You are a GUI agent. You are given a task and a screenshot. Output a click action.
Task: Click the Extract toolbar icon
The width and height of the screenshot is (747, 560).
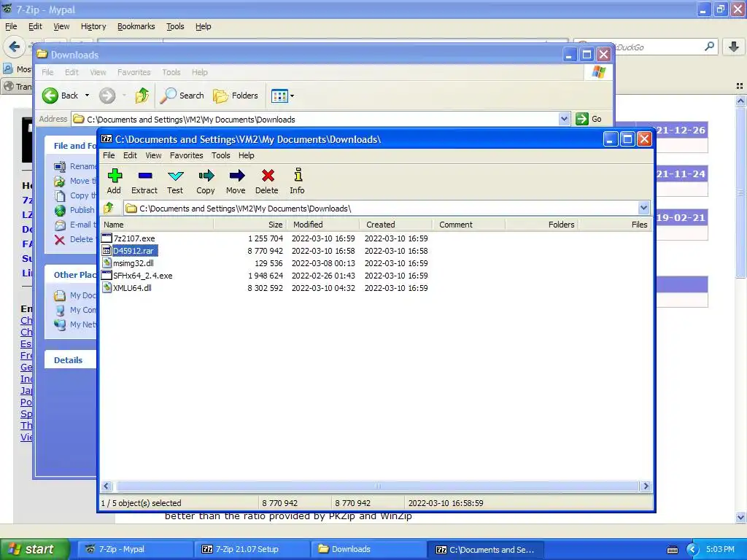[144, 181]
